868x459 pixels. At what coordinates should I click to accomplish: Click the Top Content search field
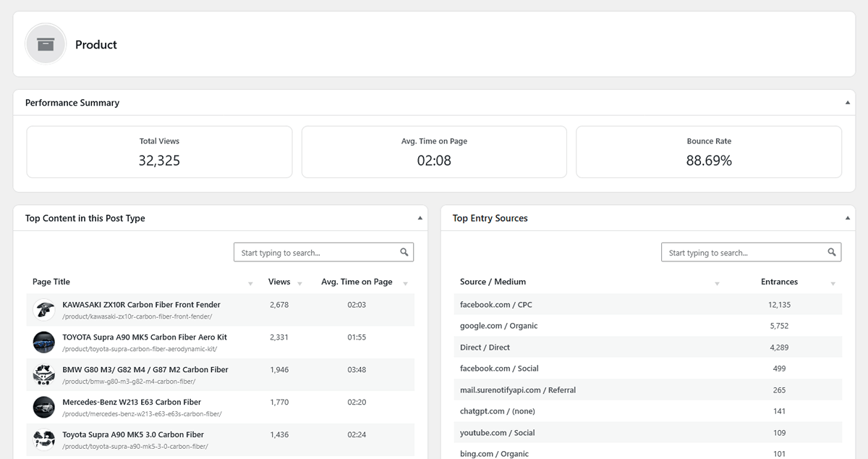[323, 253]
